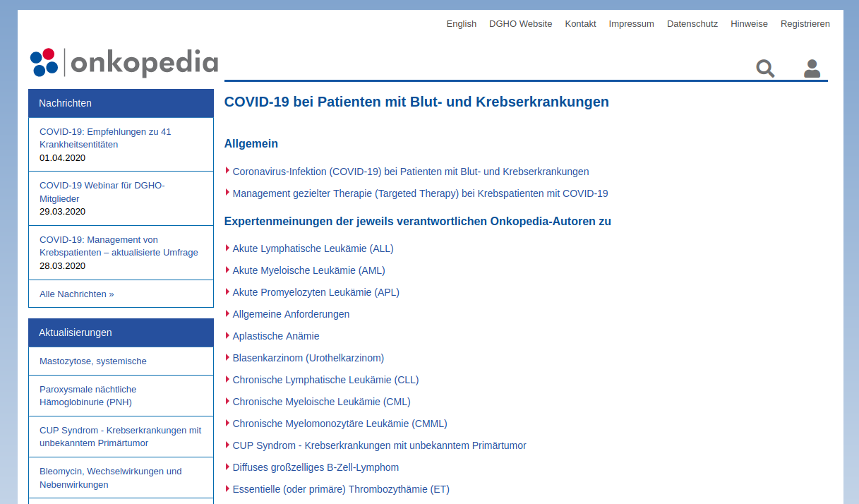Read news COVID-19: Empfehlungen zu 41 Krankheitsentitäten
Viewport: 859px width, 504px height.
point(105,138)
